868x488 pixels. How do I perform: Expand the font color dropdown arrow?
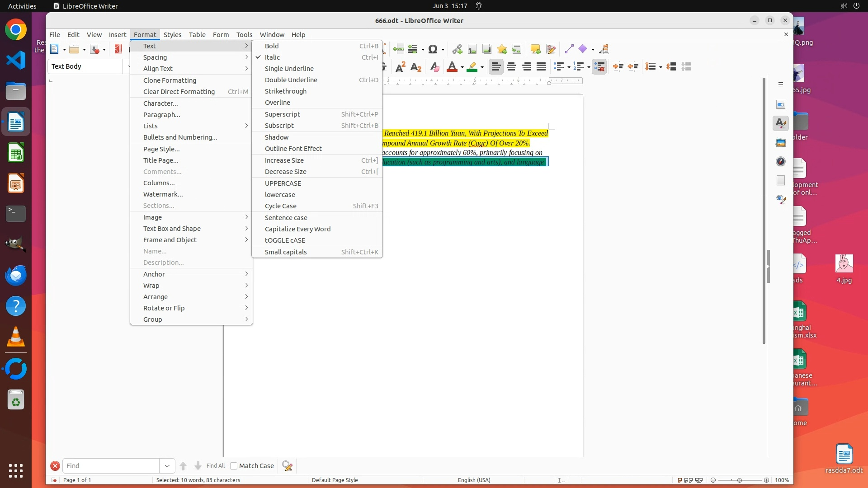pos(462,67)
